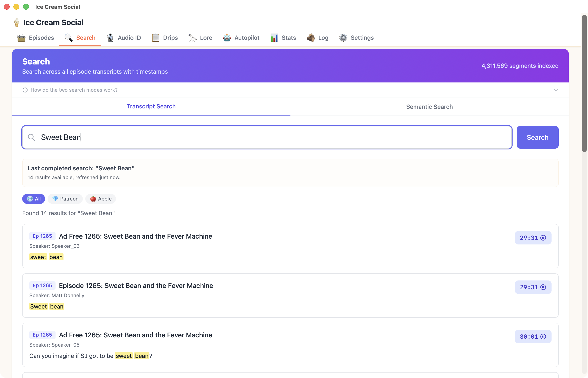Click the Ep 1265 badge for Speaker_05 result
Screen dimensions: 588x378
tap(42, 335)
